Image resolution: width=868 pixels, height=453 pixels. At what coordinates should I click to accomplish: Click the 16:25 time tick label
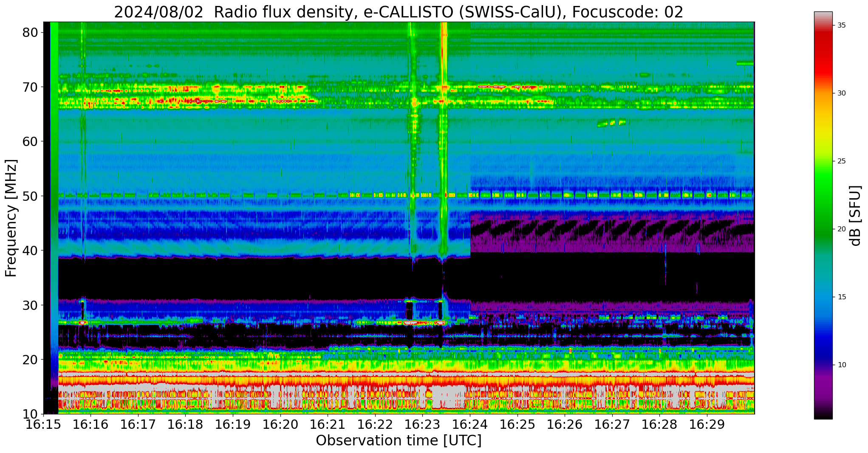(517, 424)
